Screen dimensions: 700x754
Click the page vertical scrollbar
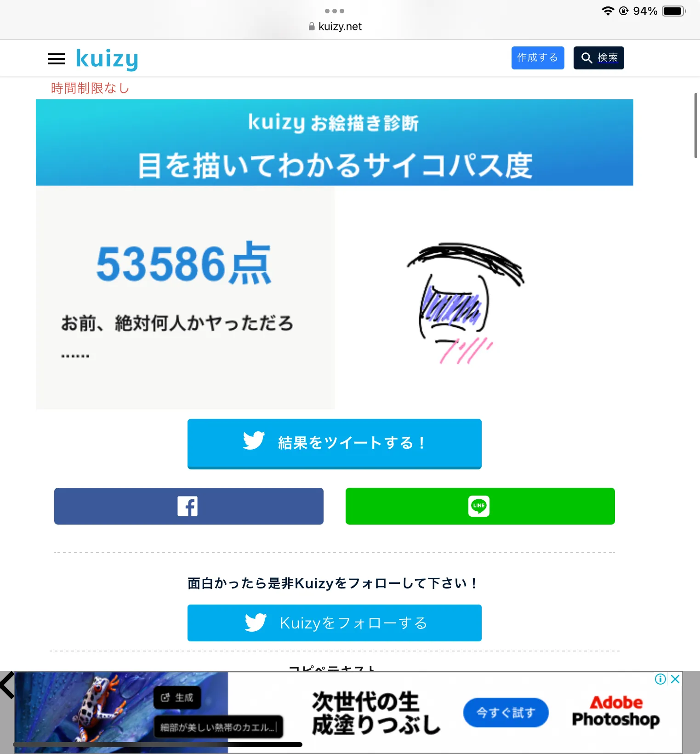point(696,126)
